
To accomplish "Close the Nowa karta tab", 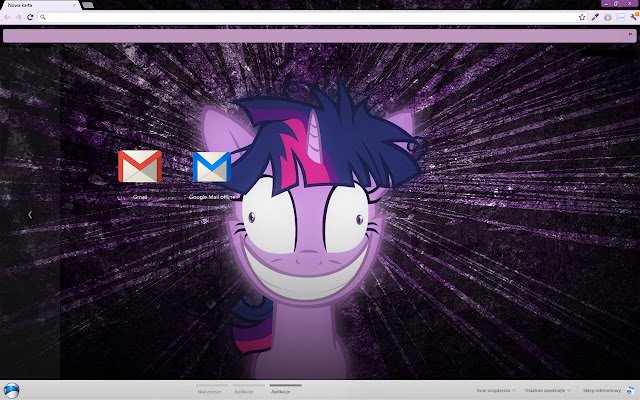I will (74, 5).
